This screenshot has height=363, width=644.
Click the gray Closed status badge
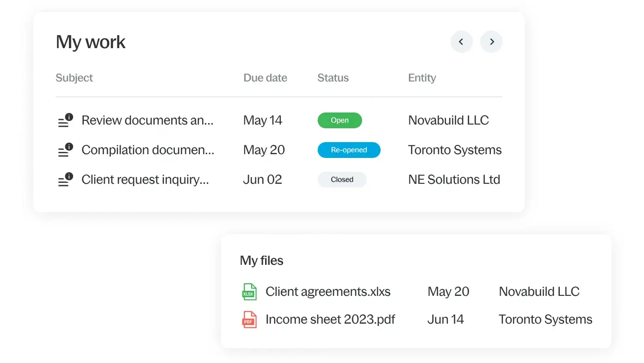point(342,180)
